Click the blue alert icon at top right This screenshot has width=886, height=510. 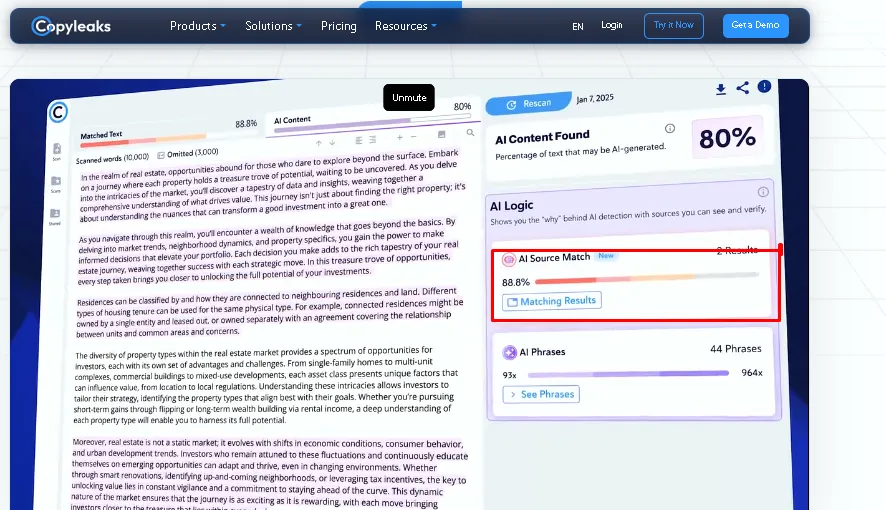pos(764,86)
